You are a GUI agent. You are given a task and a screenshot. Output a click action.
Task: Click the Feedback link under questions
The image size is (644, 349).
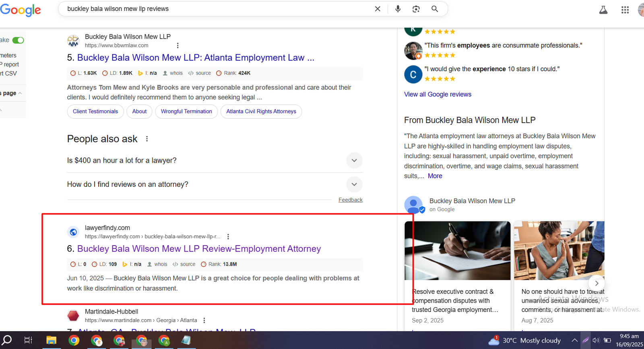click(x=350, y=200)
